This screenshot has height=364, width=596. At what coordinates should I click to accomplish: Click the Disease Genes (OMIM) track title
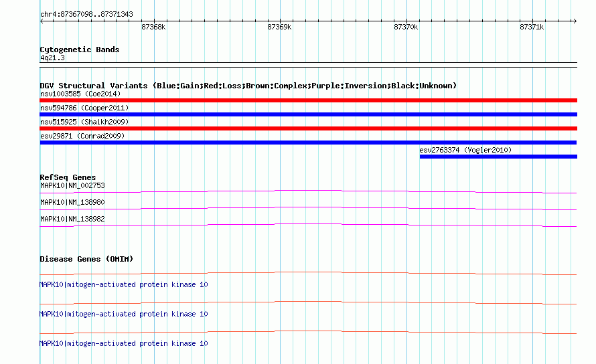pyautogui.click(x=86, y=259)
